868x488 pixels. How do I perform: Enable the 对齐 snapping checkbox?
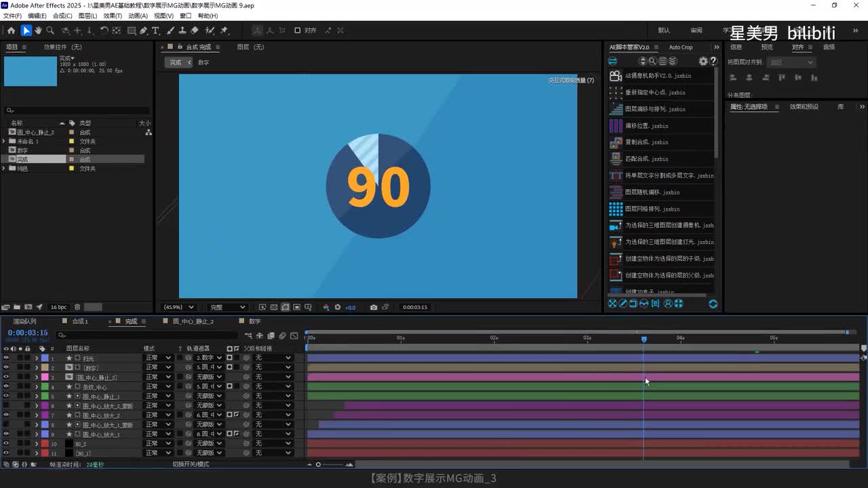[x=297, y=30]
